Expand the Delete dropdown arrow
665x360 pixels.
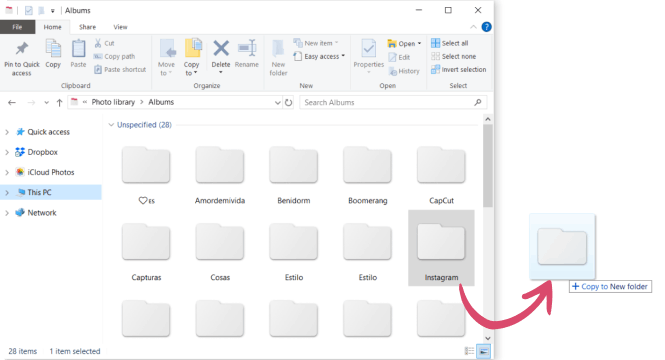tap(221, 73)
